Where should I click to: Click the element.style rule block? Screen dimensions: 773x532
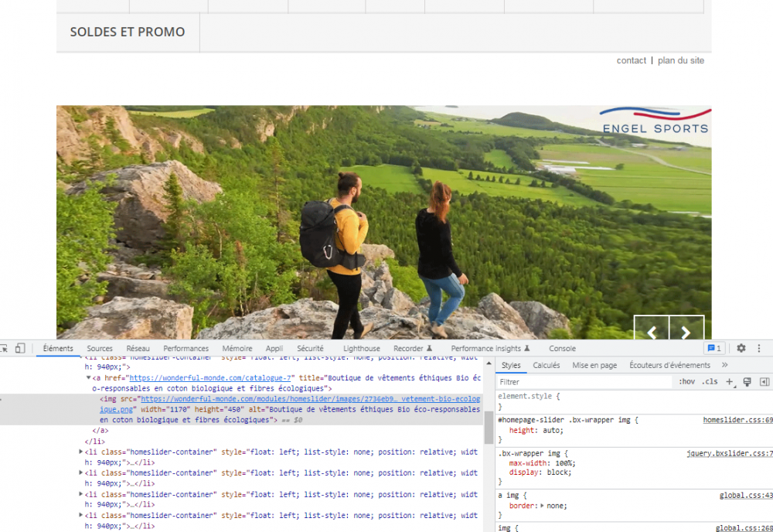pyautogui.click(x=635, y=401)
